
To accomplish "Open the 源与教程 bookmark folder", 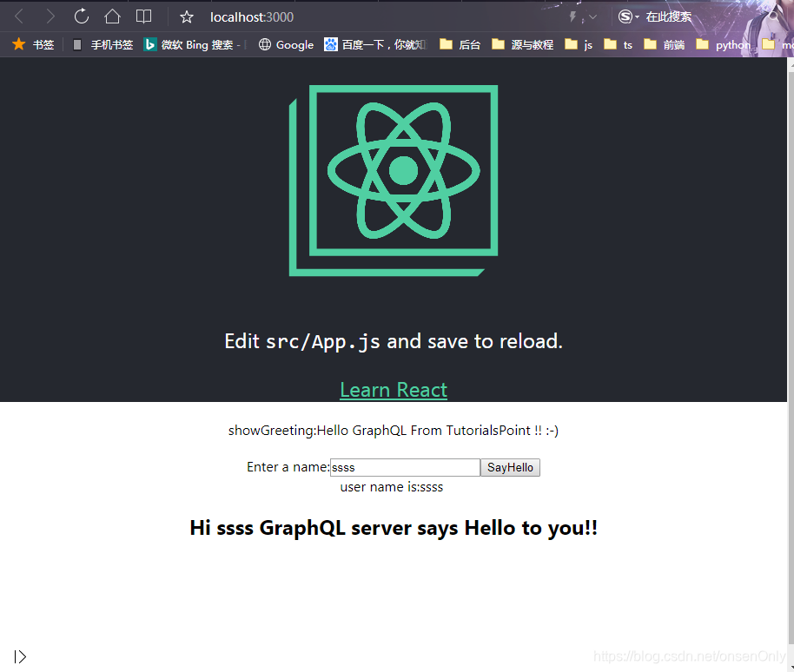I will click(523, 44).
